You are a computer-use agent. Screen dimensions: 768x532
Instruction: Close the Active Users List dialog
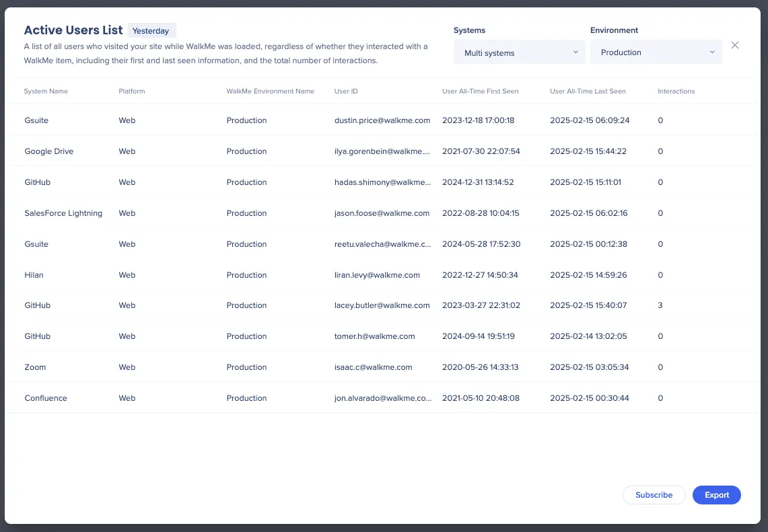click(735, 45)
